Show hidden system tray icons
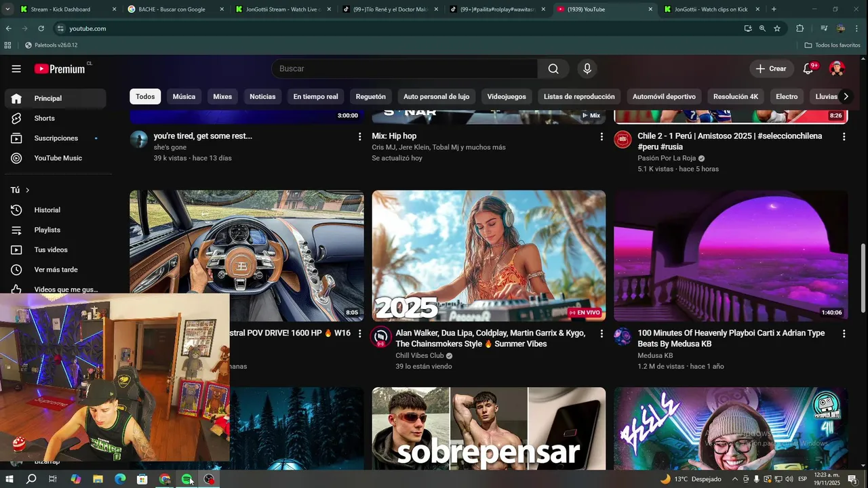The image size is (868, 488). click(x=735, y=479)
